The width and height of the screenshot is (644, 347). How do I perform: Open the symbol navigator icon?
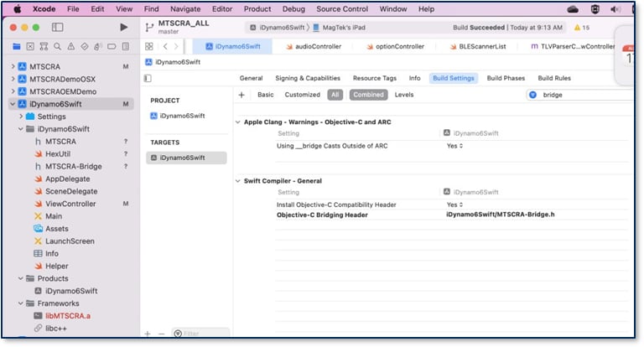click(44, 46)
